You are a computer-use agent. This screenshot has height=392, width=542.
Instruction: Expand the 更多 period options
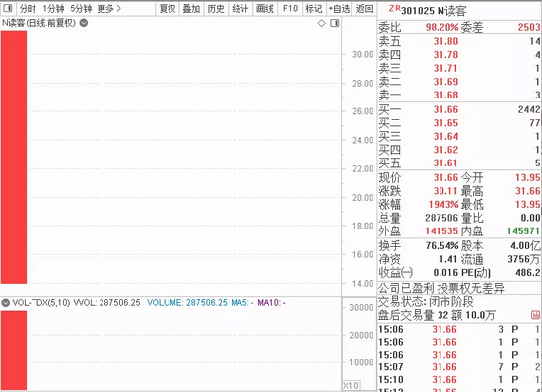pos(108,8)
